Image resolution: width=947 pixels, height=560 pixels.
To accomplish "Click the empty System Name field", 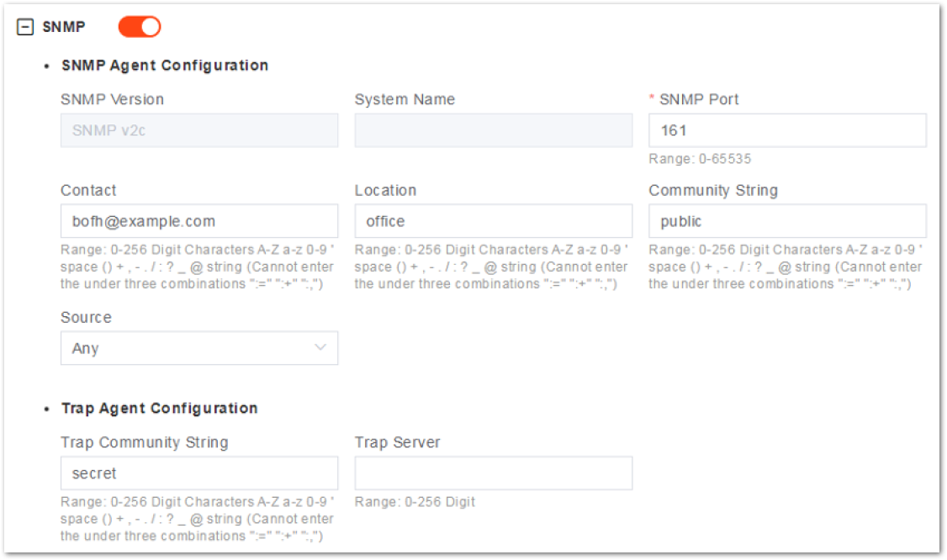I will [494, 130].
